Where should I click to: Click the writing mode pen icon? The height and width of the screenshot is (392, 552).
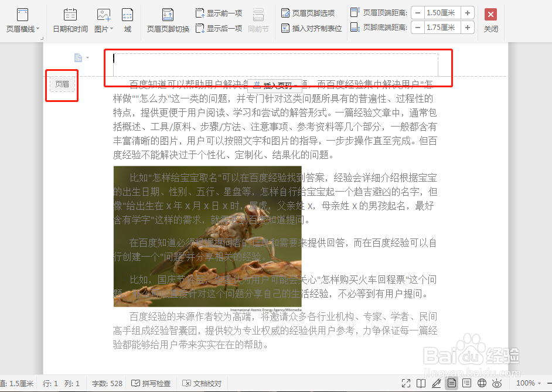437,383
